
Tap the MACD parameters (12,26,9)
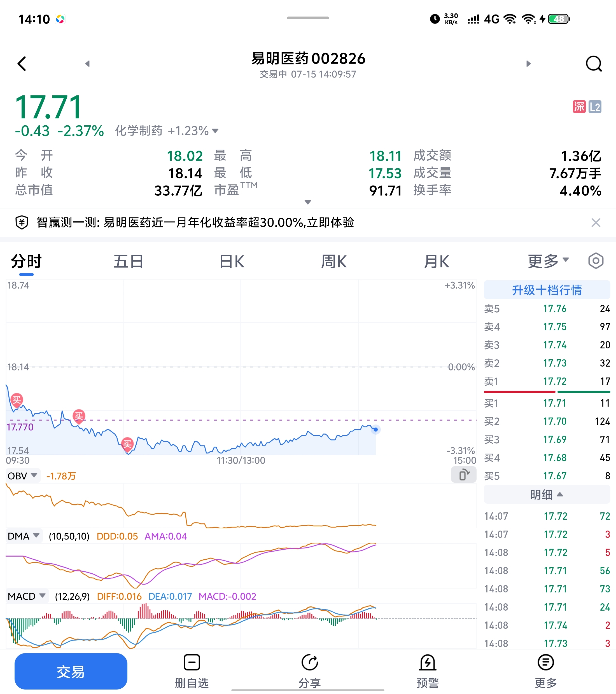(x=72, y=597)
